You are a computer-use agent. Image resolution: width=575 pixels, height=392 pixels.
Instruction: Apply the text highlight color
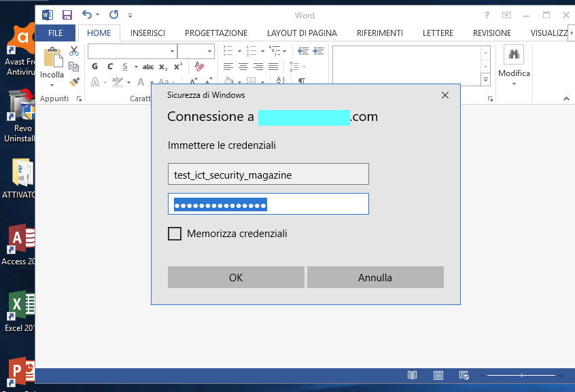pos(118,82)
